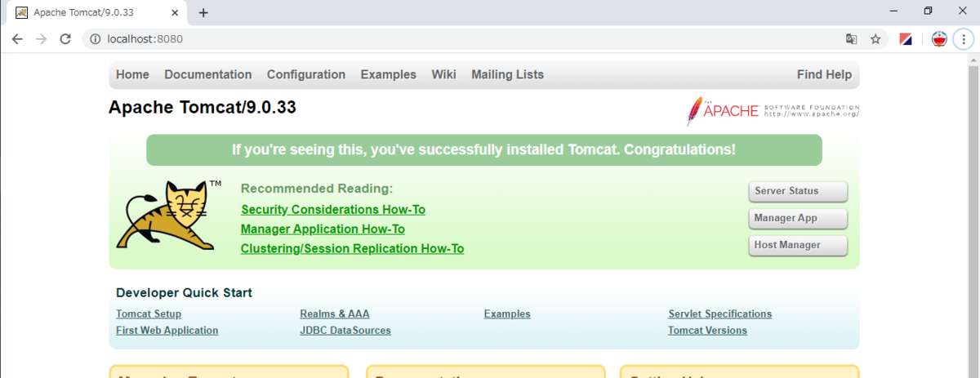The image size is (980, 378).
Task: Open Mailing Lists in the nav bar
Action: pos(507,74)
